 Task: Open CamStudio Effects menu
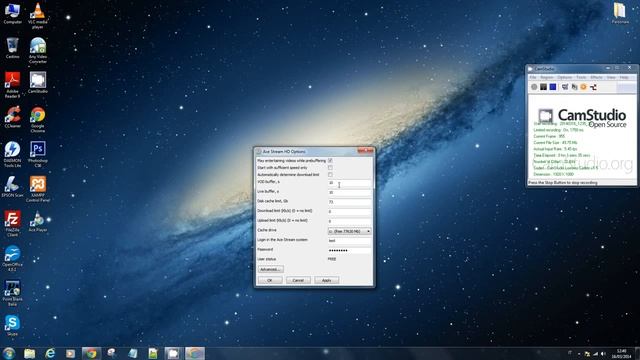click(x=596, y=78)
